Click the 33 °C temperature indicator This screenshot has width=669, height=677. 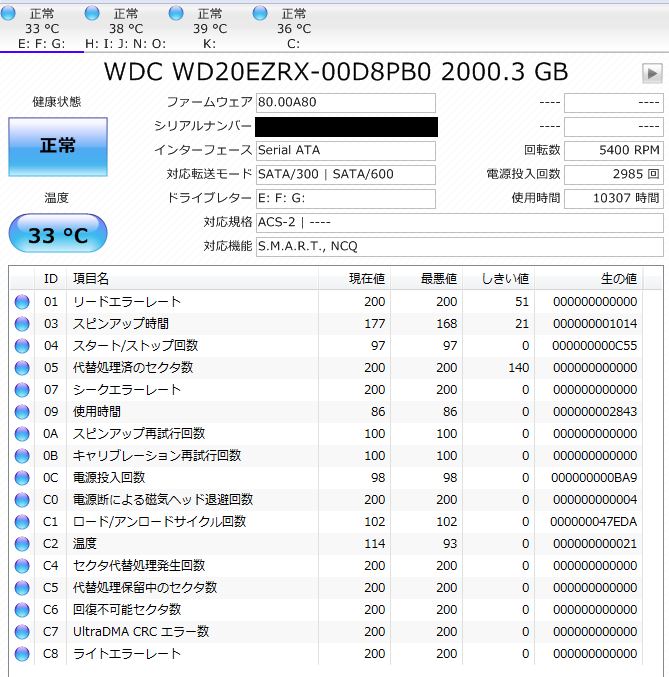coord(57,236)
